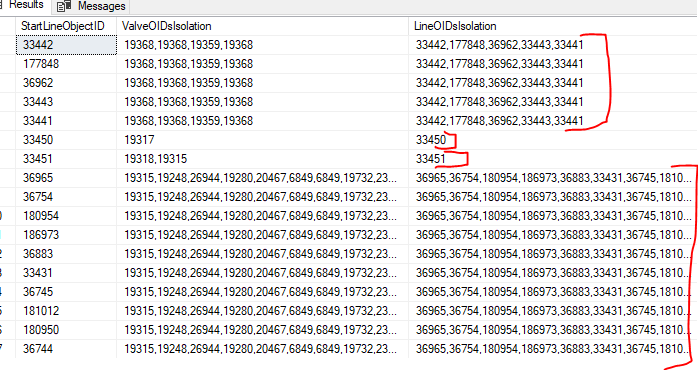Image resolution: width=698 pixels, height=370 pixels.
Task: Select the StartLineObjectID cell 180954
Action: click(66, 216)
